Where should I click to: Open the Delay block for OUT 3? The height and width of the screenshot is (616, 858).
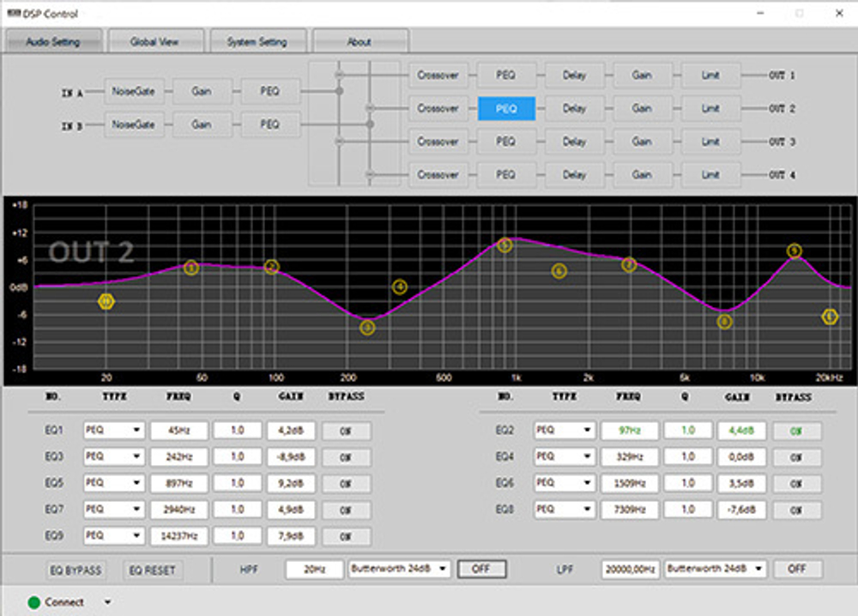click(574, 142)
